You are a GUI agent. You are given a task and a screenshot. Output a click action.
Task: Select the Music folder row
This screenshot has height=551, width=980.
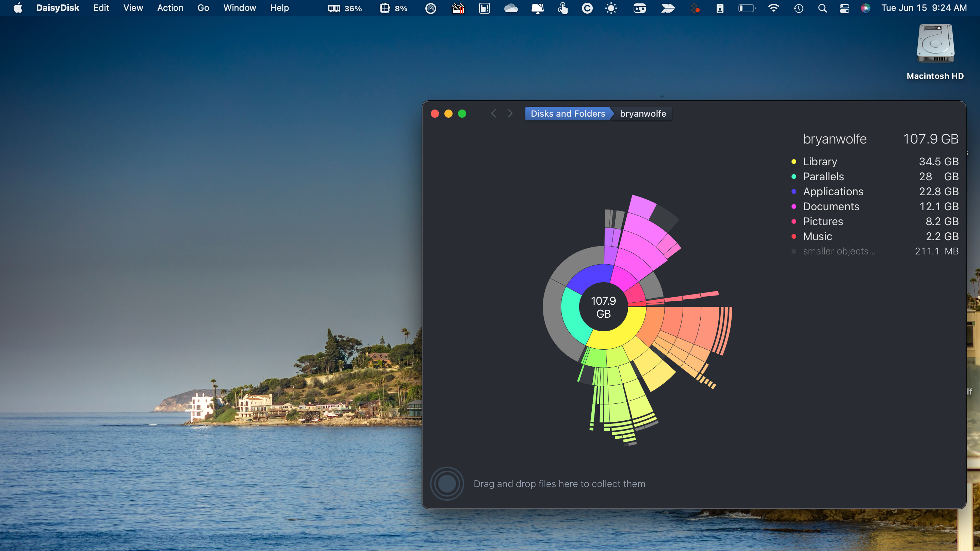[x=875, y=236]
